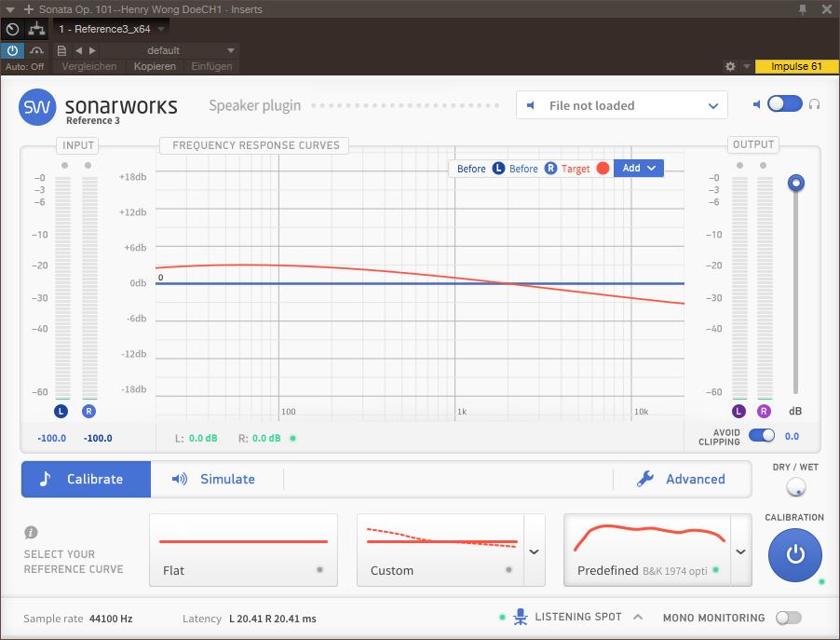Open the gear settings icon
Viewport: 840px width, 640px height.
(729, 66)
